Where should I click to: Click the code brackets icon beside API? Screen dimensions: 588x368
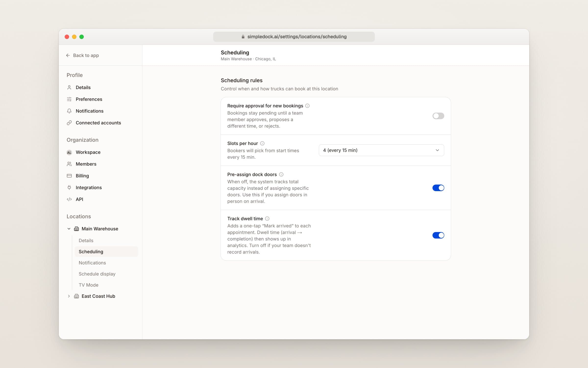coord(69,199)
